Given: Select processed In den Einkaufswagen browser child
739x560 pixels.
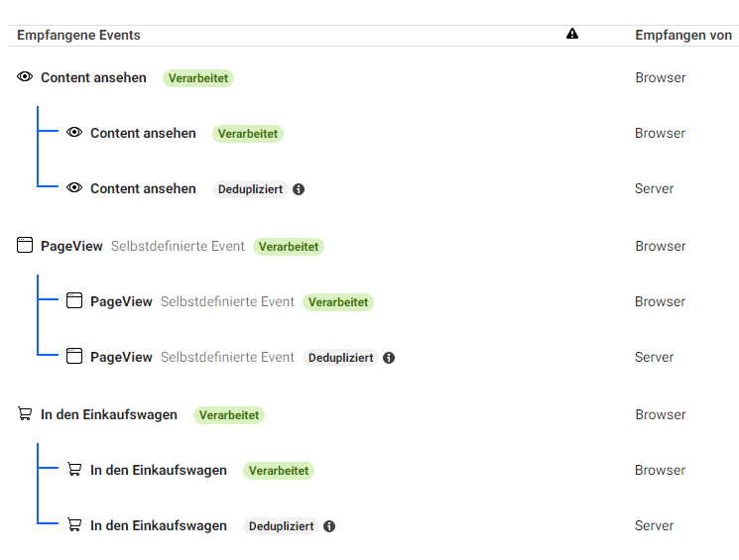Looking at the screenshot, I should [x=159, y=470].
